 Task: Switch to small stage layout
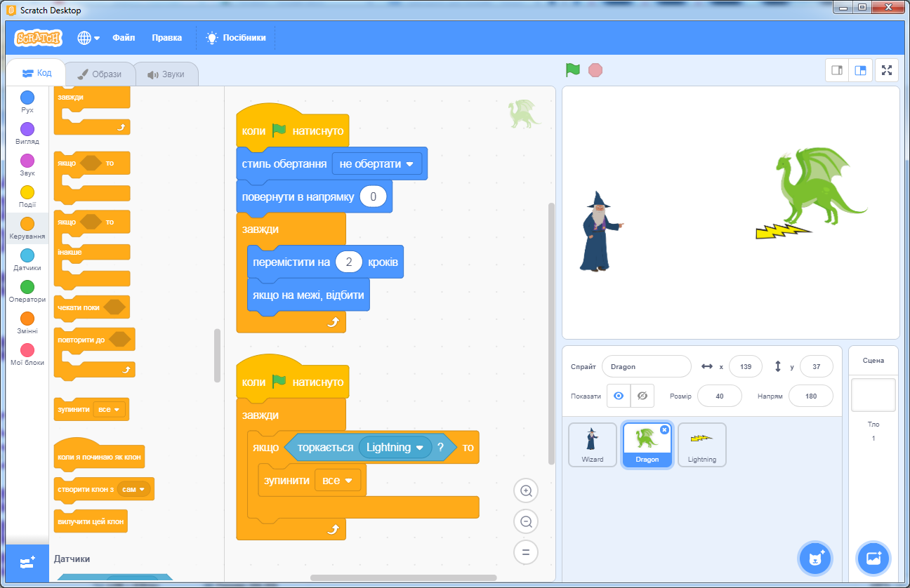click(x=837, y=70)
